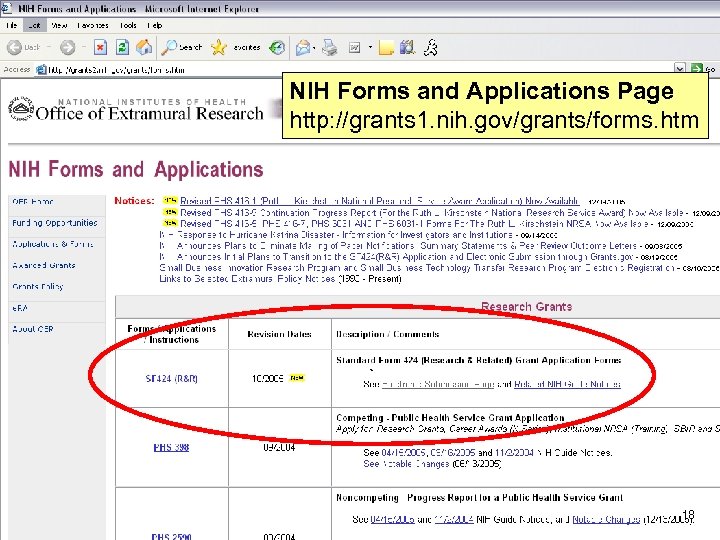Click the Research Grants section header

(x=526, y=306)
